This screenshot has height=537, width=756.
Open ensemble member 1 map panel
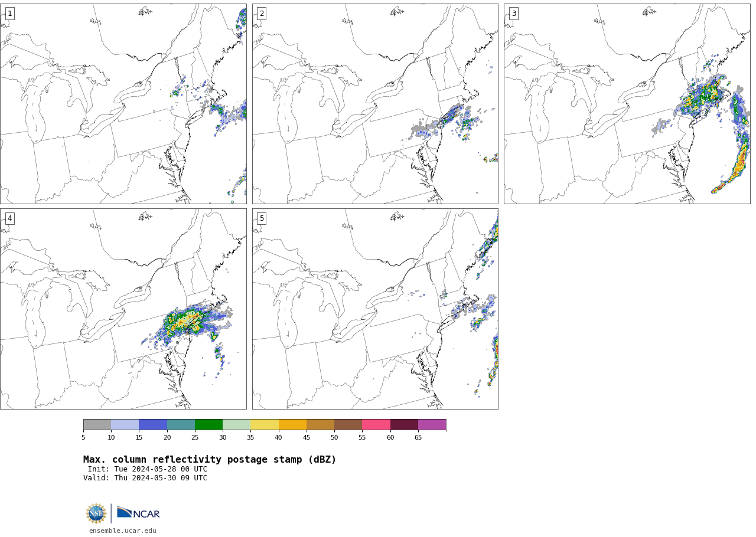123,104
